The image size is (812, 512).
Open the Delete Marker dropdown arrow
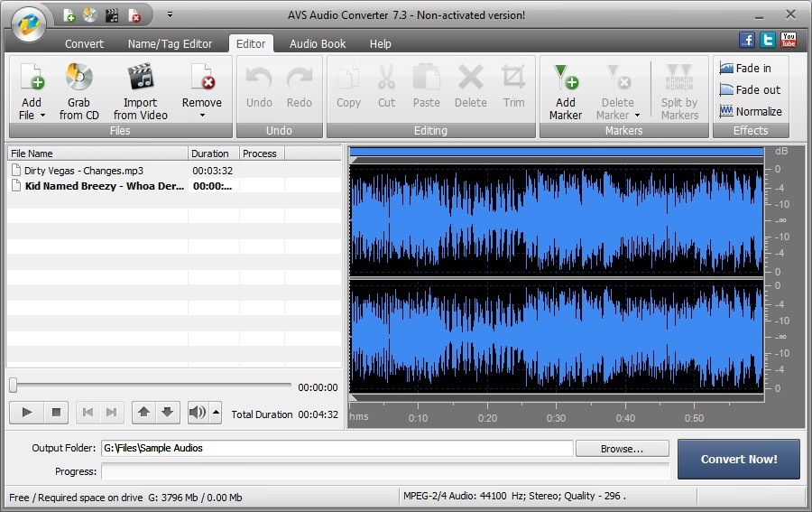point(638,116)
